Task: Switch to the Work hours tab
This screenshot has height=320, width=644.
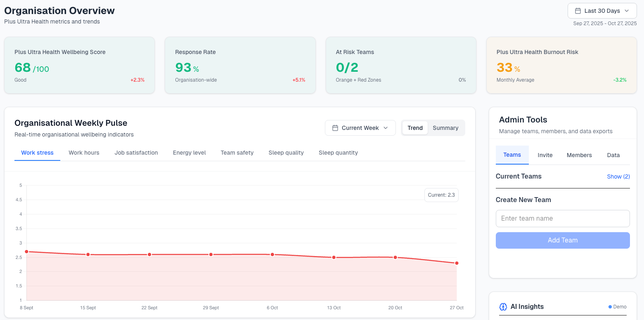Action: point(84,153)
